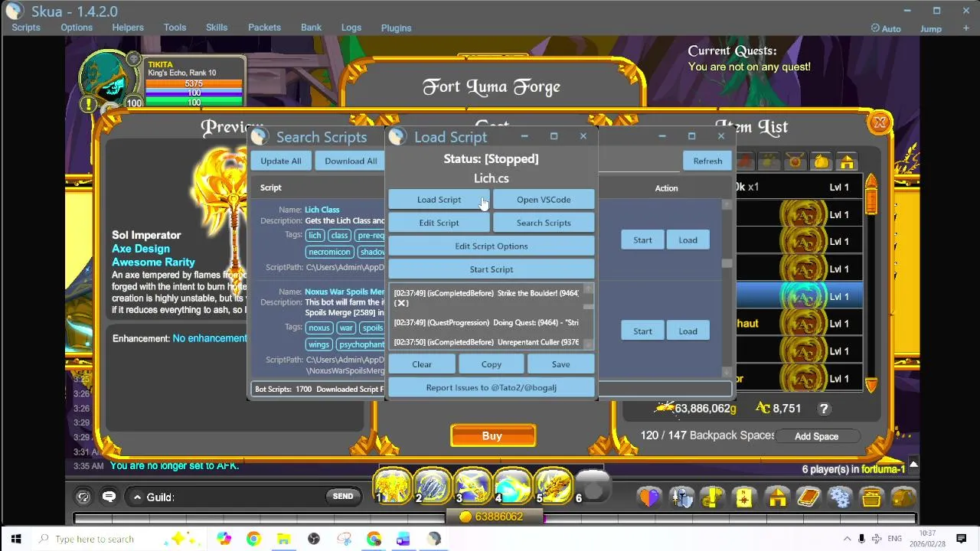Open Edit Script Options
The width and height of the screenshot is (980, 551).
point(492,246)
